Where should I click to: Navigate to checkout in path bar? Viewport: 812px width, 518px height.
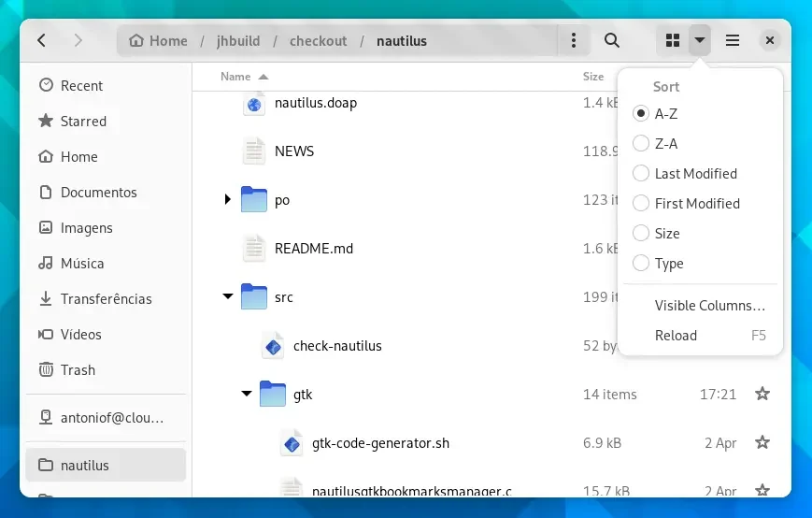coord(318,41)
